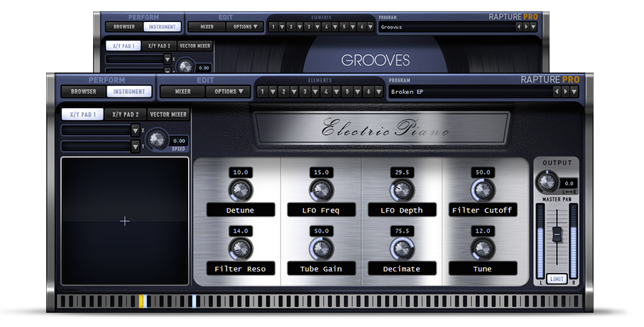The width and height of the screenshot is (644, 327).
Task: Click the Grooves program name field
Action: click(x=447, y=27)
